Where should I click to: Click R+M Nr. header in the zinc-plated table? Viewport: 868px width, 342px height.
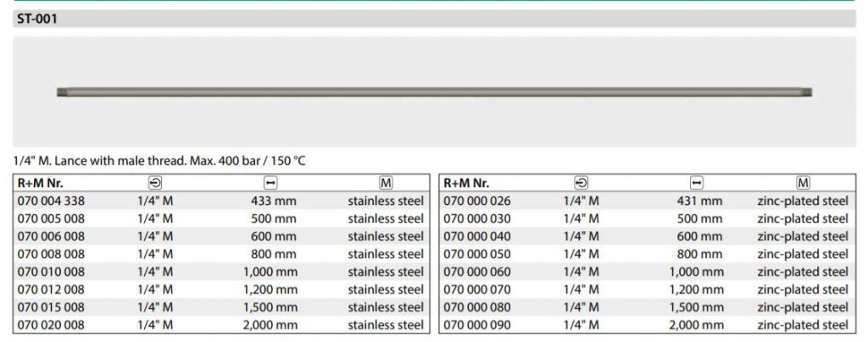click(468, 182)
